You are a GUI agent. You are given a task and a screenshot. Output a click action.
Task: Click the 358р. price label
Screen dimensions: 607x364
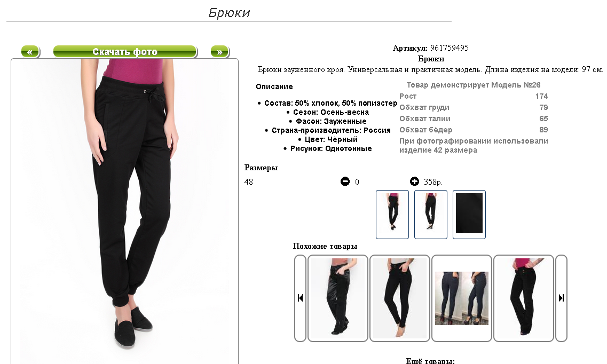pyautogui.click(x=433, y=182)
